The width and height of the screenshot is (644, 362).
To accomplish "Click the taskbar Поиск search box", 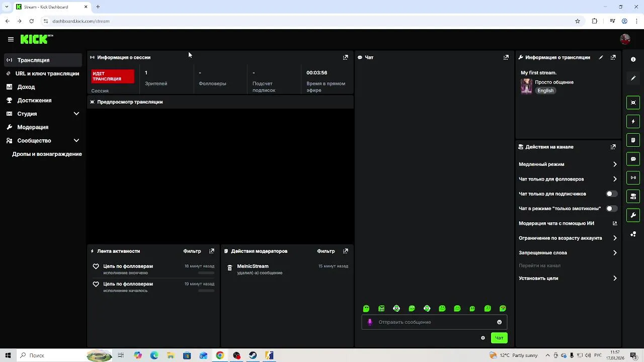I will click(x=51, y=355).
